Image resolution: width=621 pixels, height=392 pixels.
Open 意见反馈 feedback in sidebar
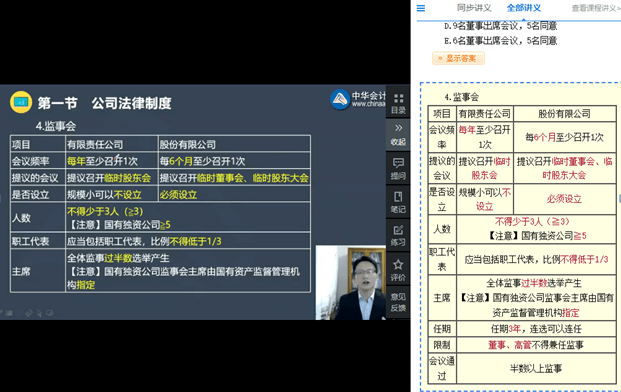pos(398,302)
